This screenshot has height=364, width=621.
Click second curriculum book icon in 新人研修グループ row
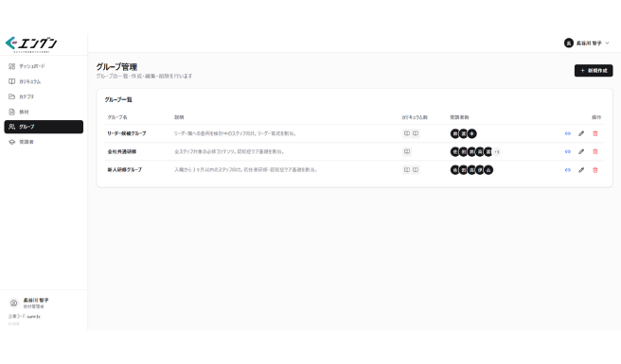tap(416, 170)
